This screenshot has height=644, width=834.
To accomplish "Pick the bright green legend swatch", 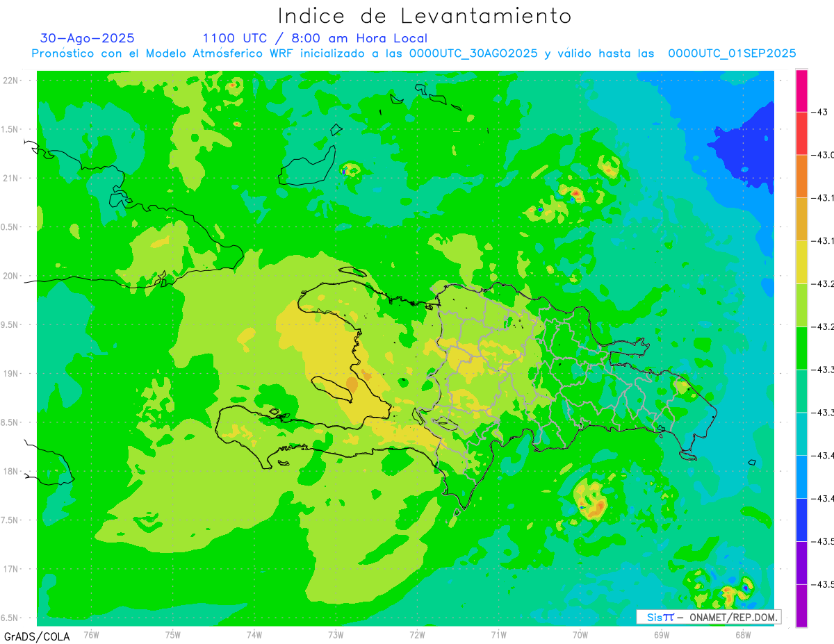I will point(801,348).
